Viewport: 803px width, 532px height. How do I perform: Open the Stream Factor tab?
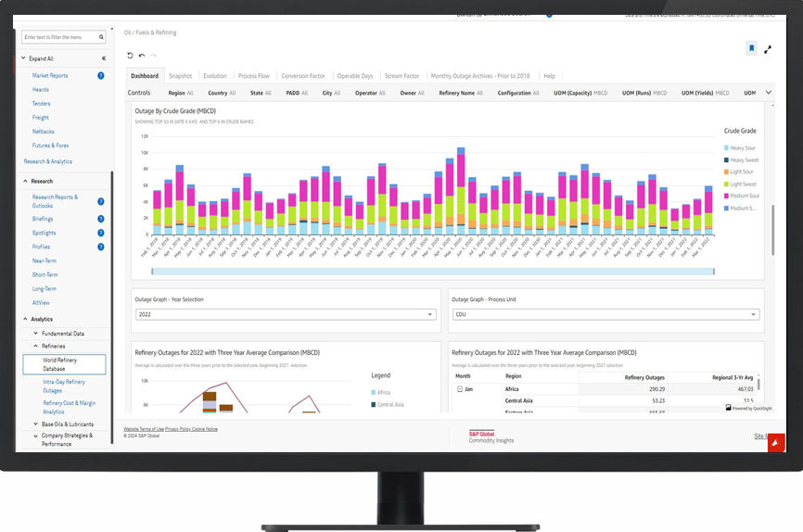point(402,76)
